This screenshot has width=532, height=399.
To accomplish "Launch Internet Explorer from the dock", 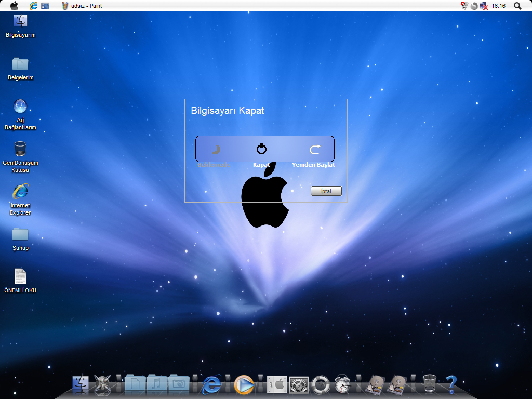I will tap(212, 385).
